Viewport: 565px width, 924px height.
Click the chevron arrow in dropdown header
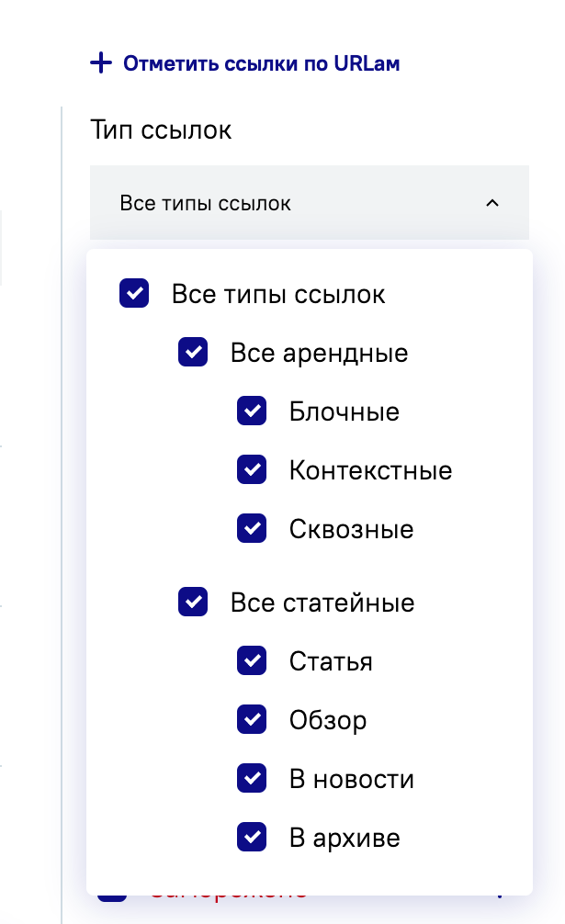(x=492, y=203)
